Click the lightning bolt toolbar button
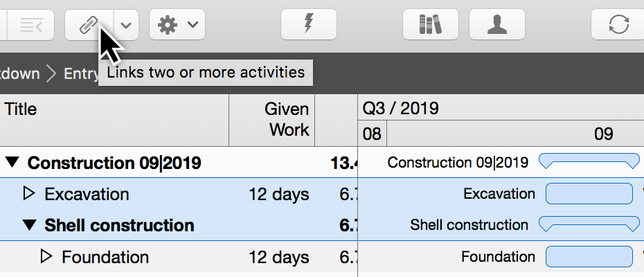Viewport: 644px width, 277px height. point(308,25)
